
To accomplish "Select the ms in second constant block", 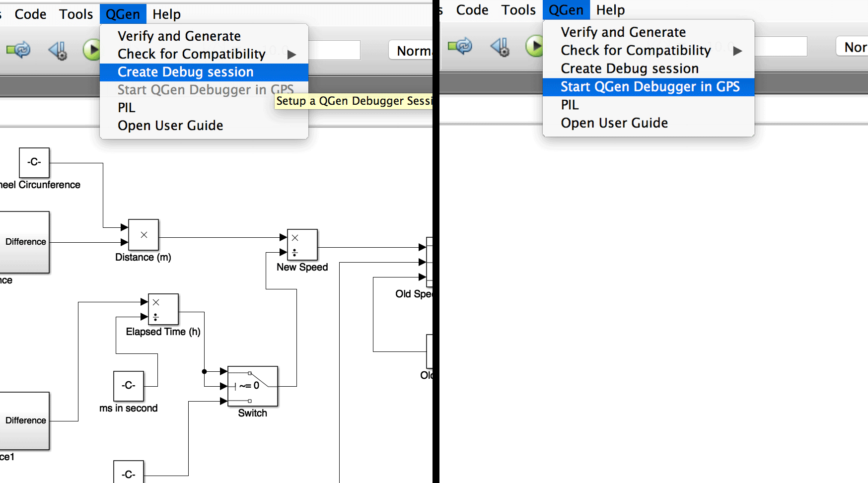I will tap(129, 386).
